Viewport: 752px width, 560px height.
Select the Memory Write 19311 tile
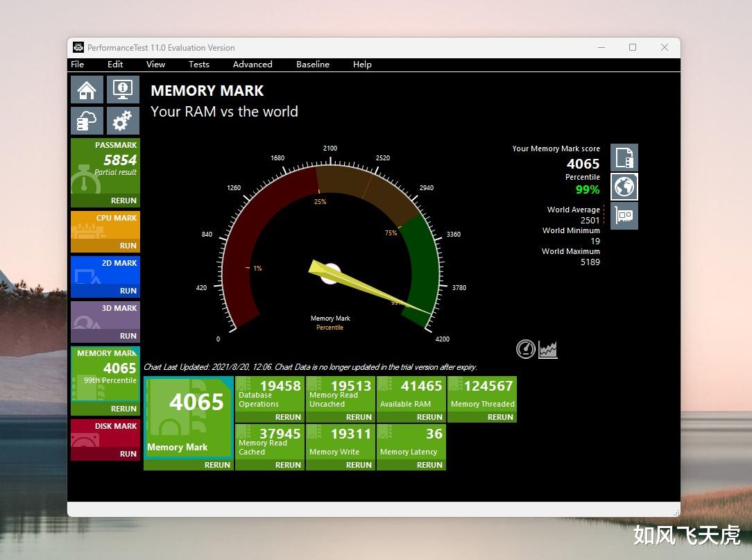[341, 441]
